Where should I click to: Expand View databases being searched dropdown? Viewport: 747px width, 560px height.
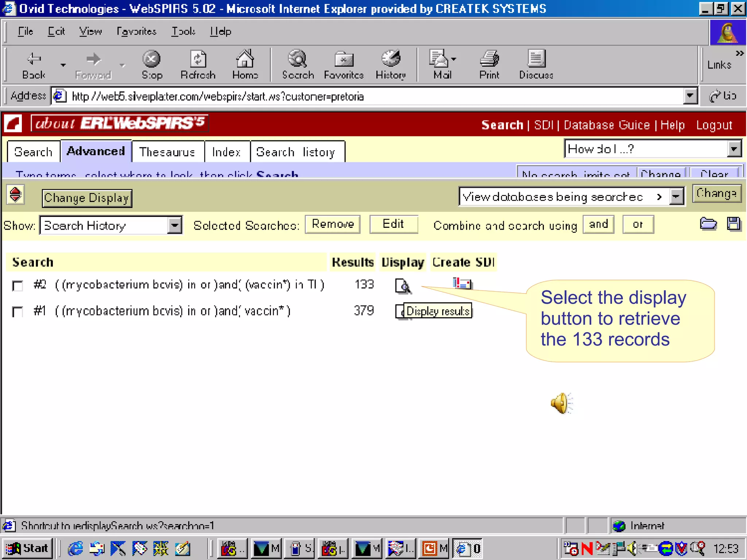(x=677, y=197)
